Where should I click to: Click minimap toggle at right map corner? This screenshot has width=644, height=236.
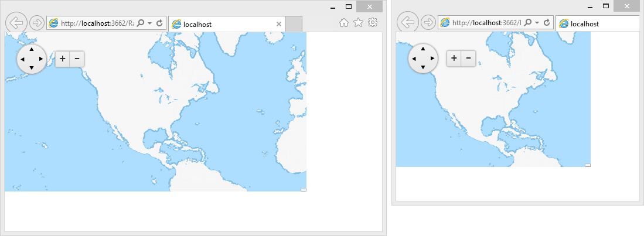588,165
